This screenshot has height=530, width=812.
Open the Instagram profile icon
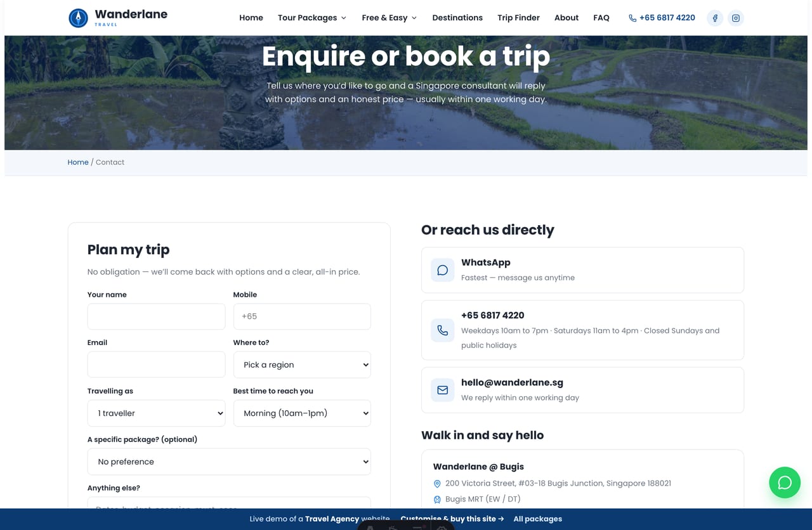(x=736, y=18)
